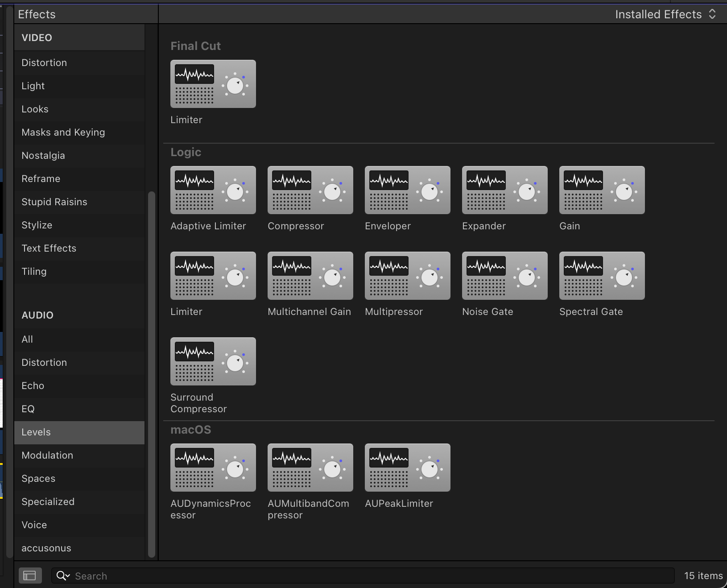The width and height of the screenshot is (727, 588).
Task: Select the AUMultibandCompressor effect icon
Action: point(310,468)
